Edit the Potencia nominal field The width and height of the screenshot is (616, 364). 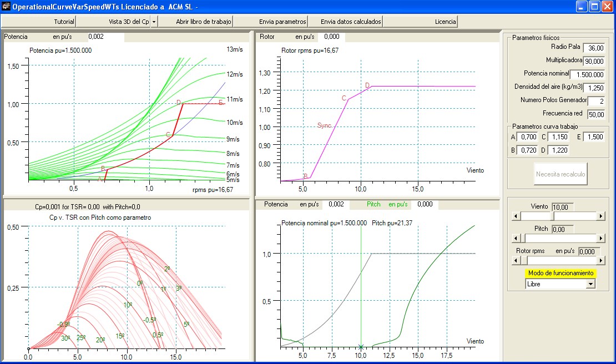pos(587,74)
